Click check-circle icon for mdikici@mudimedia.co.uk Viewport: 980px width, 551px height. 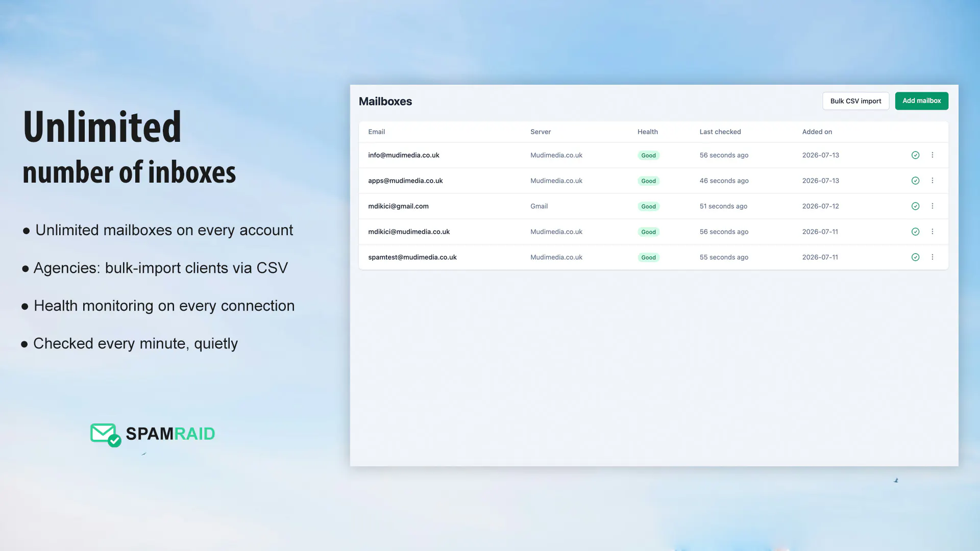pos(915,232)
